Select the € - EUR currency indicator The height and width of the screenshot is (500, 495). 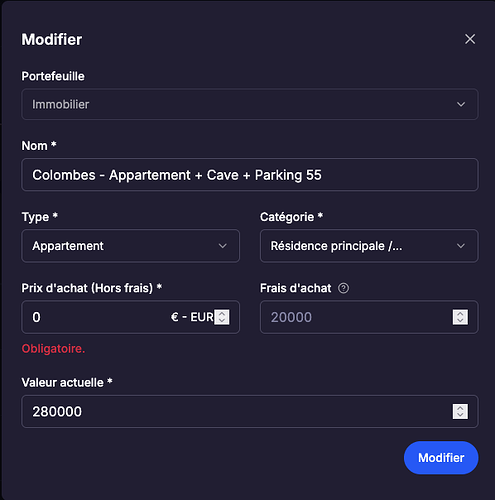[192, 317]
